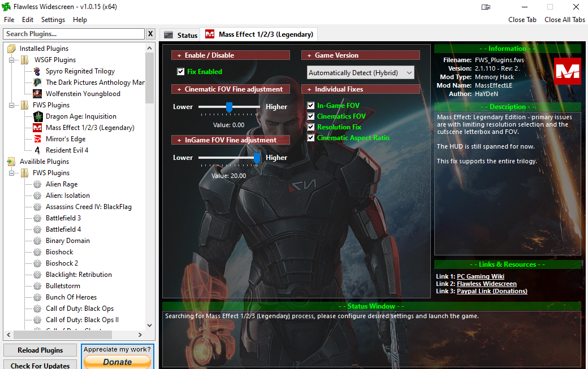This screenshot has width=588, height=369.
Task: Click the plugin tree vertical scrollbar down arrow
Action: 150,325
